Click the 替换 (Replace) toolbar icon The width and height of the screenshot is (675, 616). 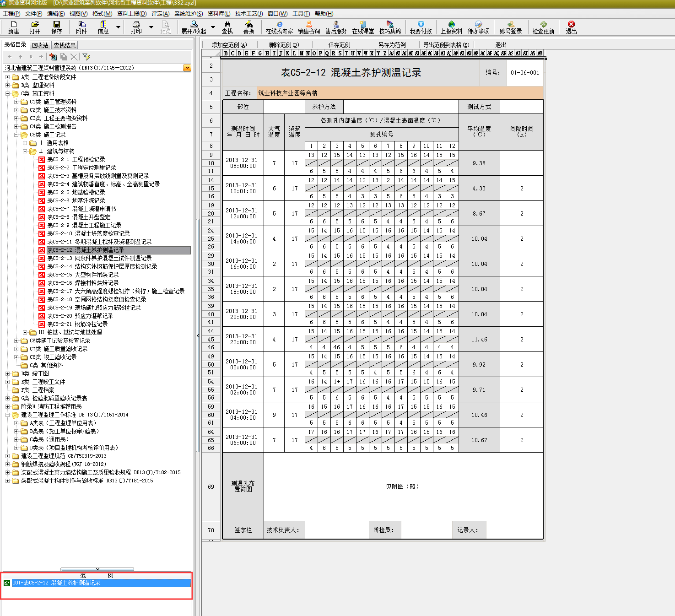pos(248,27)
